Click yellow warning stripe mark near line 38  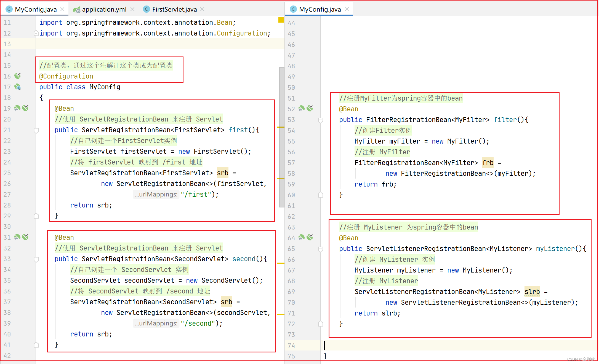pos(281,314)
